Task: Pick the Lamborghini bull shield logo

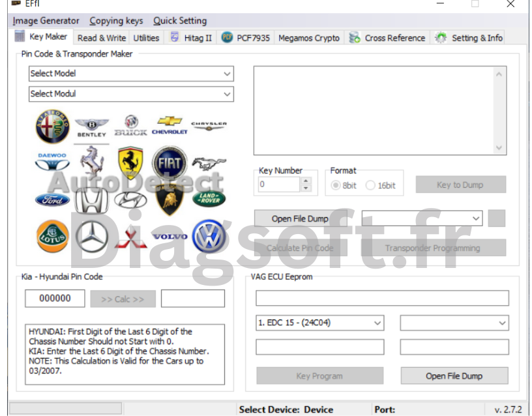Action: [170, 200]
